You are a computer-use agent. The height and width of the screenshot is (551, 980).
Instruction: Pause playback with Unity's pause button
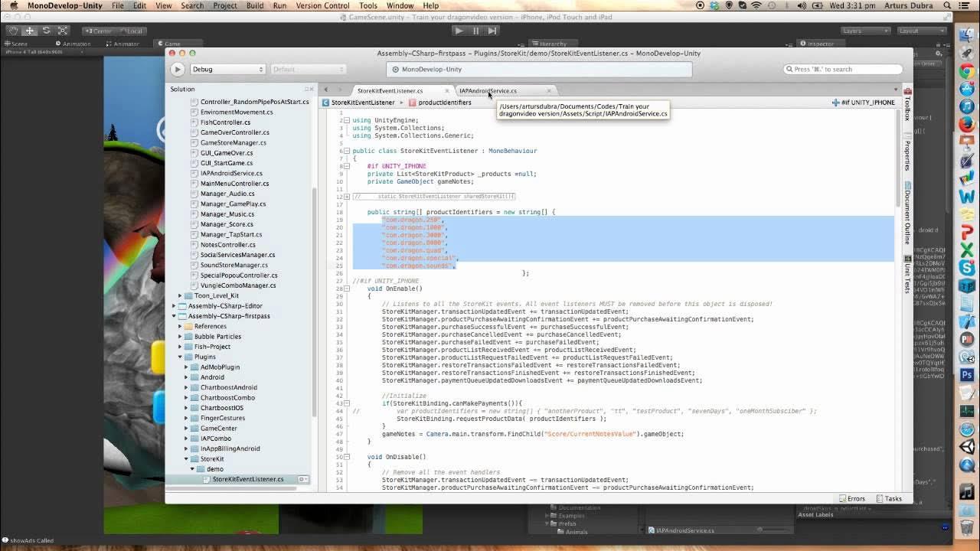coord(475,31)
